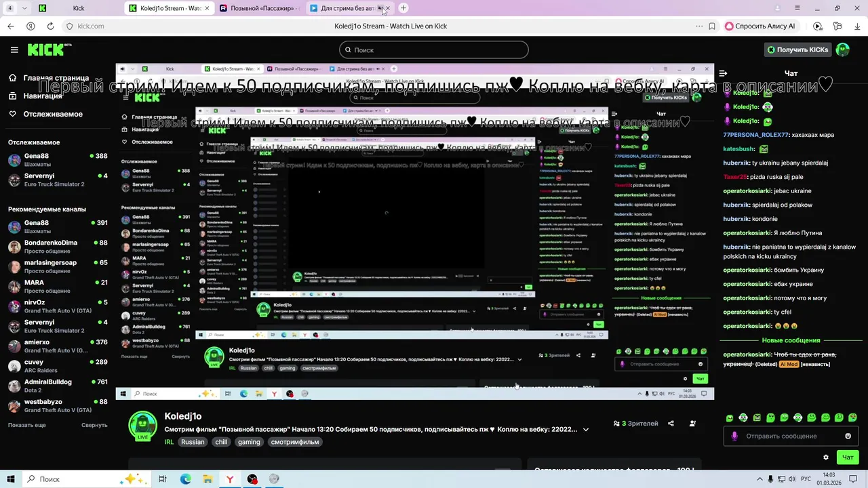The image size is (868, 488).
Task: Open browser extensions icon
Action: (x=838, y=26)
